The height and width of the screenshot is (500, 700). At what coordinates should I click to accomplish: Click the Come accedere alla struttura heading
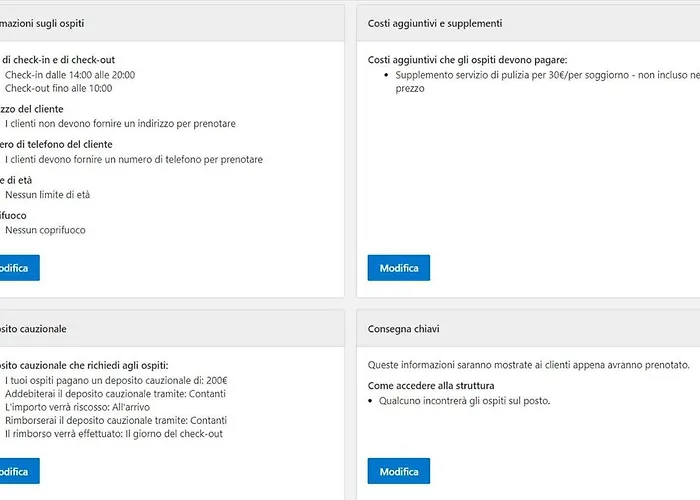[x=431, y=385]
